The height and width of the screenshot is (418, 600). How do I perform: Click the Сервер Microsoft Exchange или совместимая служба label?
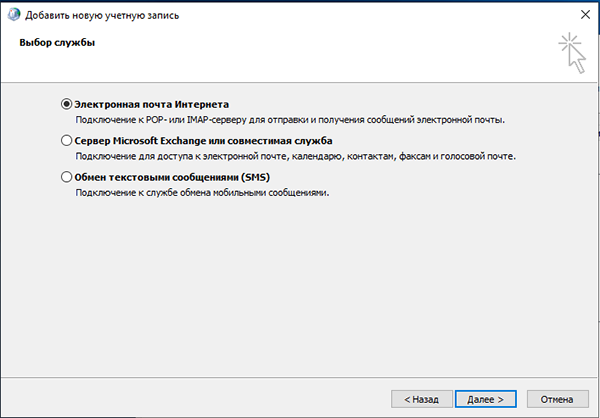click(x=203, y=141)
